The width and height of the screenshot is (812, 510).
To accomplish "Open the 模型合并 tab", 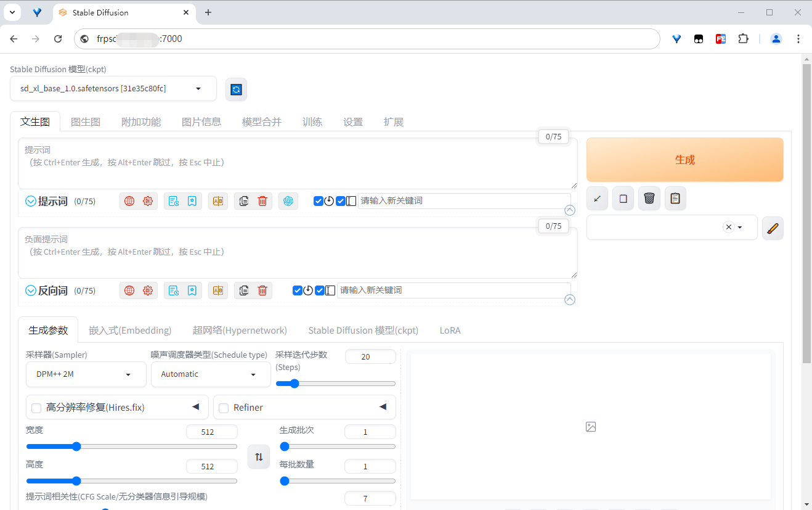I will (x=262, y=122).
